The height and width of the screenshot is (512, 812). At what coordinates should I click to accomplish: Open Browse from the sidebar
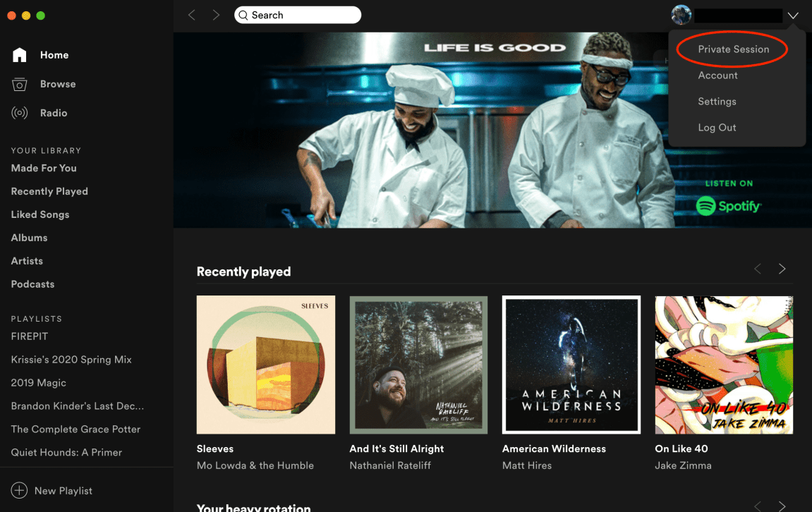coord(20,83)
